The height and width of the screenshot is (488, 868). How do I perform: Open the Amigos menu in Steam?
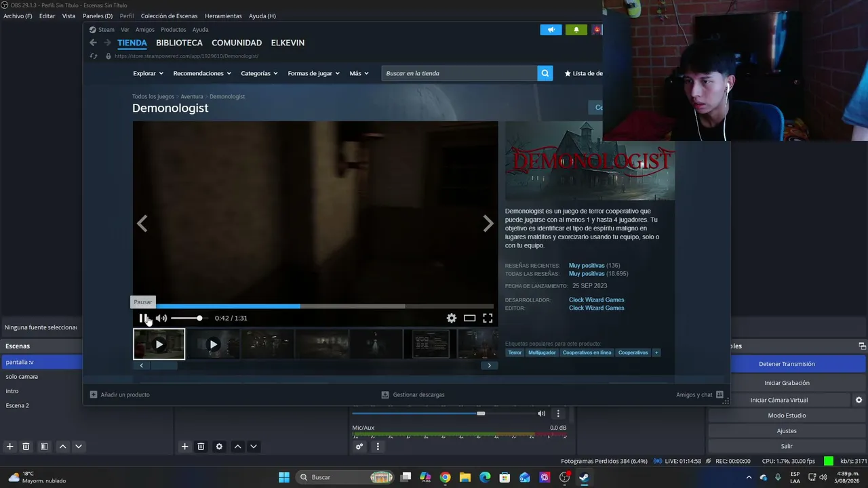point(145,30)
